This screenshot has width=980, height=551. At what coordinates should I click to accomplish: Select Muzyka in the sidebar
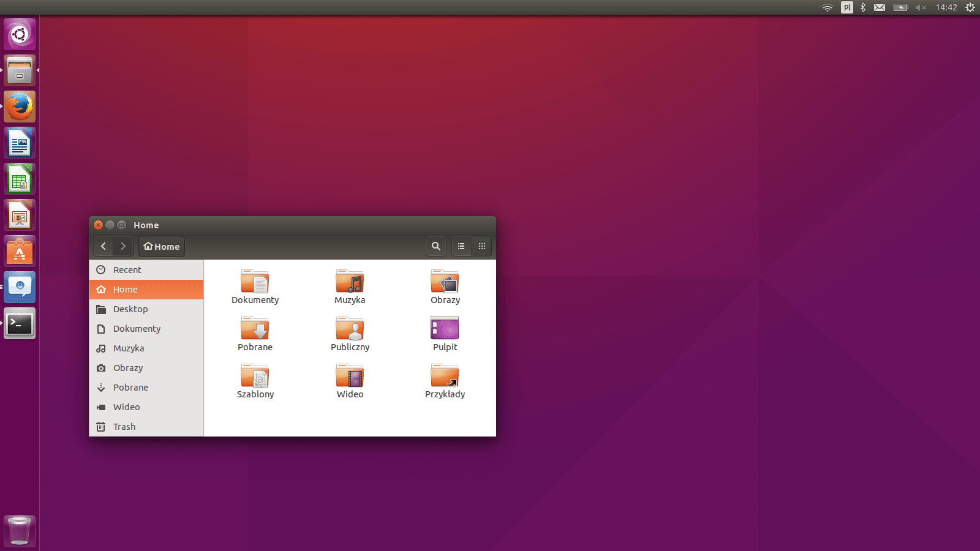[146, 348]
